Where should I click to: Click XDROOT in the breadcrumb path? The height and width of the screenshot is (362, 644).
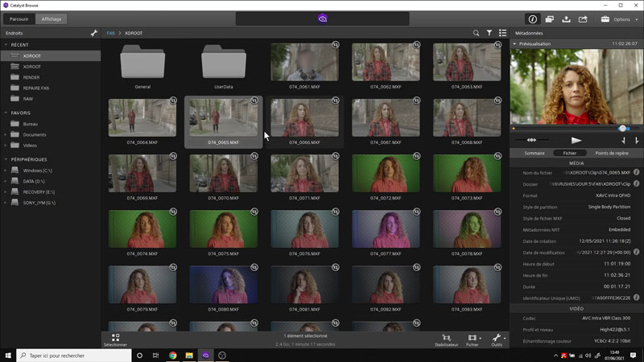tap(134, 33)
